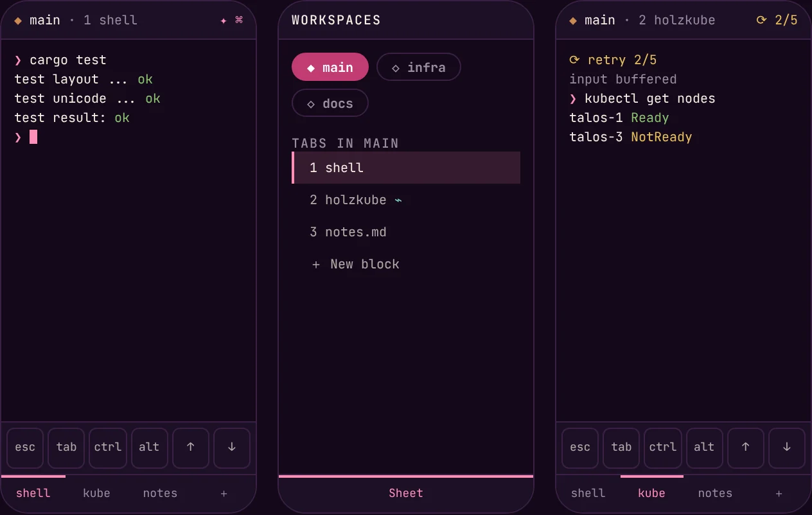Click 'talos-1 Ready' node row
The image size is (812, 515).
(x=619, y=118)
